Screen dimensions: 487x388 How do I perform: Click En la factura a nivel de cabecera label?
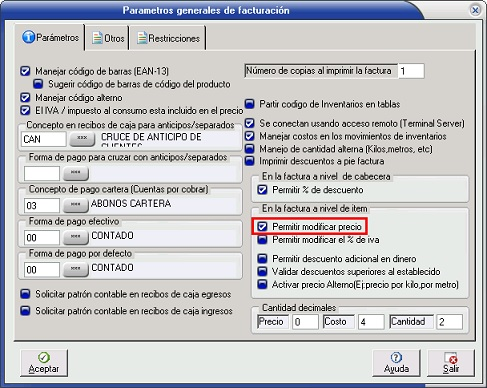coord(326,176)
